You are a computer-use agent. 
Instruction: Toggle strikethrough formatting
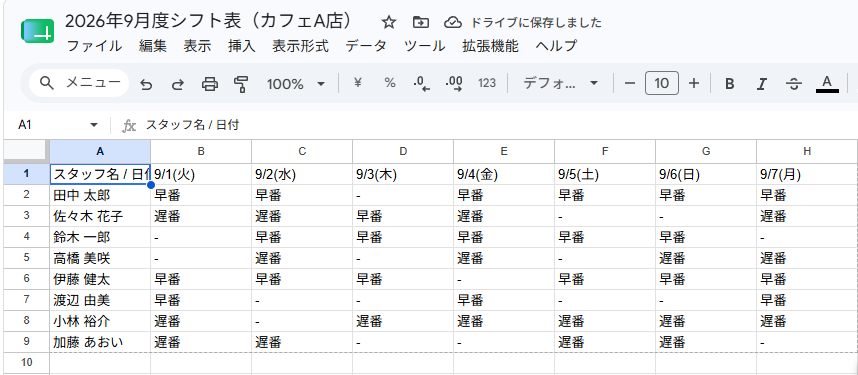pos(793,84)
